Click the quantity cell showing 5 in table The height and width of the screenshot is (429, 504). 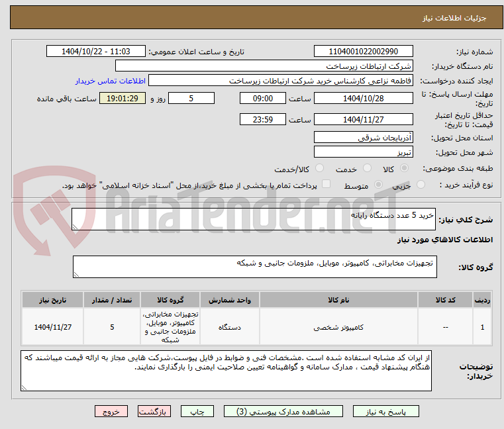tap(112, 327)
